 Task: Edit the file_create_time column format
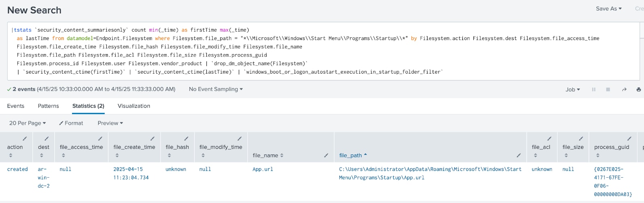pos(152,139)
